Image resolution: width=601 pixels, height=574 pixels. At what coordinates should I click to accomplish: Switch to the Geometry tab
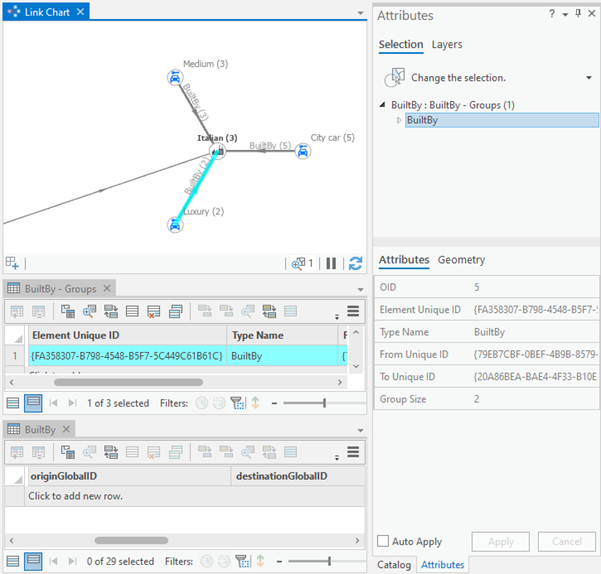tap(461, 260)
